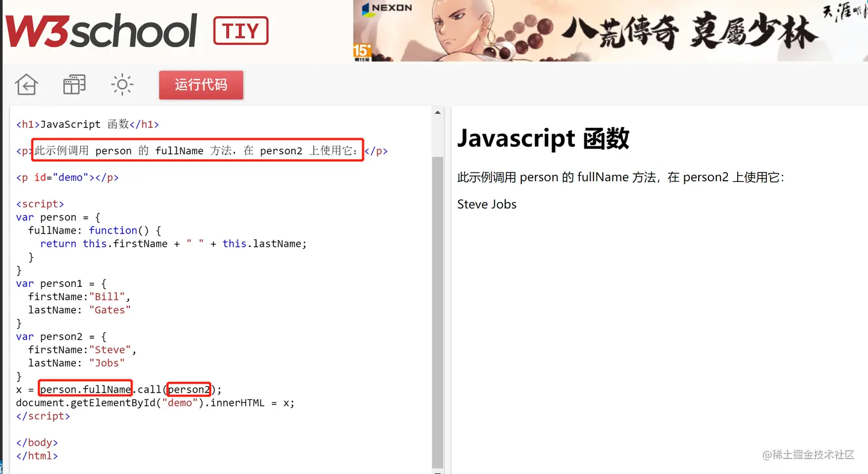Go back with the home arrow icon
Image resolution: width=868 pixels, height=474 pixels.
click(26, 85)
